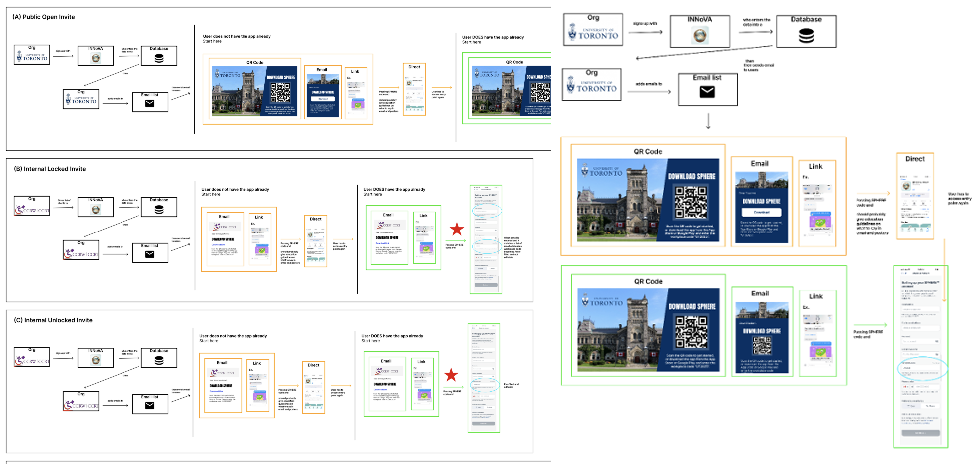Click the Download button in the large Email card
Image resolution: width=980 pixels, height=464 pixels.
(761, 212)
